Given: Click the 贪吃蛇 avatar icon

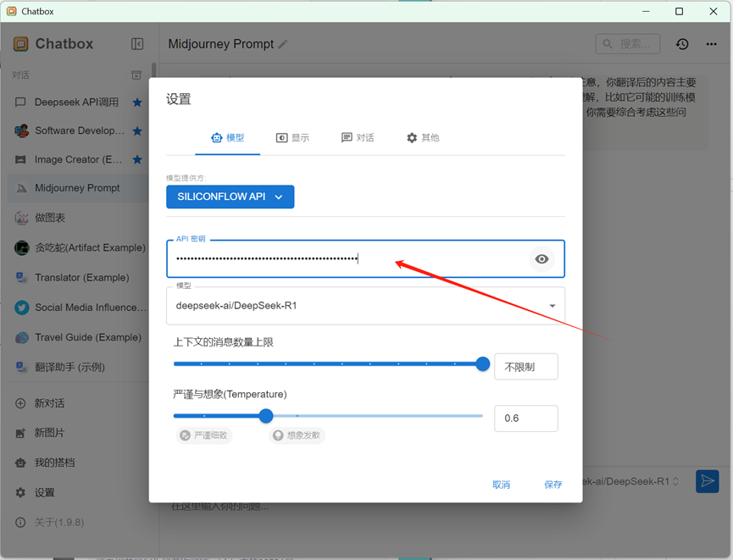Looking at the screenshot, I should 21,247.
